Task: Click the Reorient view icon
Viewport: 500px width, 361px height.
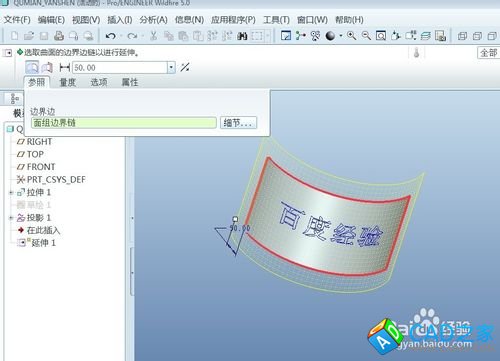Action: [396, 35]
